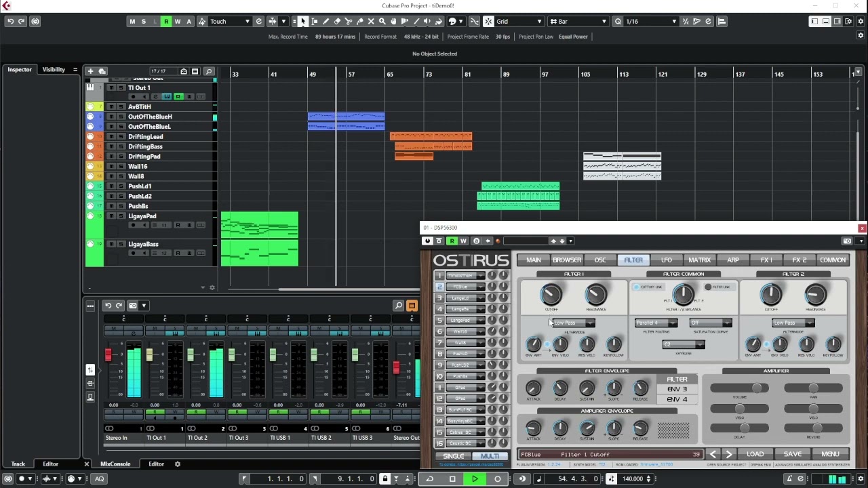Open the Visibility tab beside Inspector
Viewport: 868px width, 488px height.
coord(54,69)
